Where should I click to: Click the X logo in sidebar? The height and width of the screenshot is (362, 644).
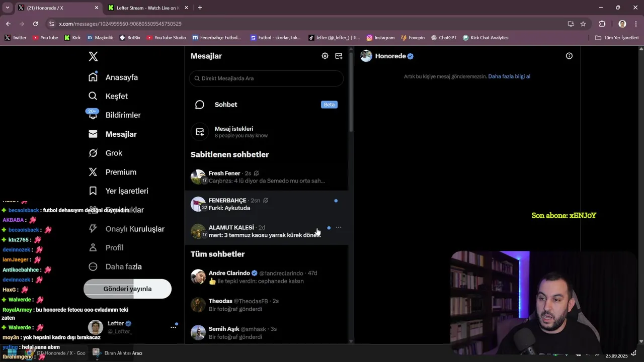point(93,56)
